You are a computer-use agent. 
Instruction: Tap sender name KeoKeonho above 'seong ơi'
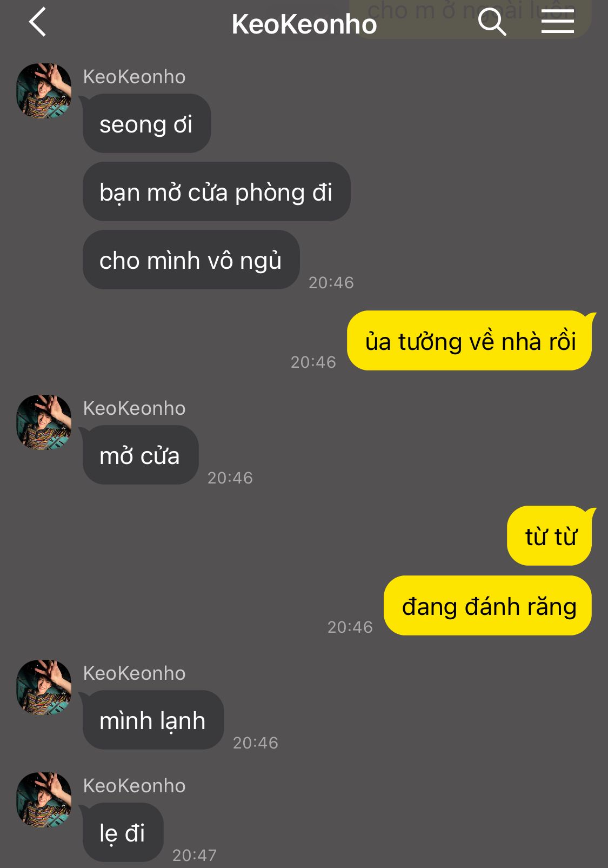[134, 77]
